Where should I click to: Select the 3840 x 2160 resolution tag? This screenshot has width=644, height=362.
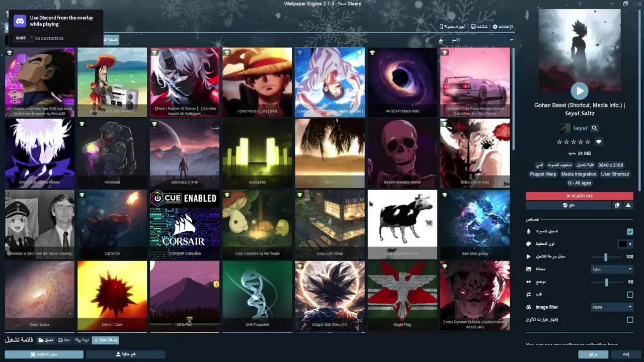611,165
